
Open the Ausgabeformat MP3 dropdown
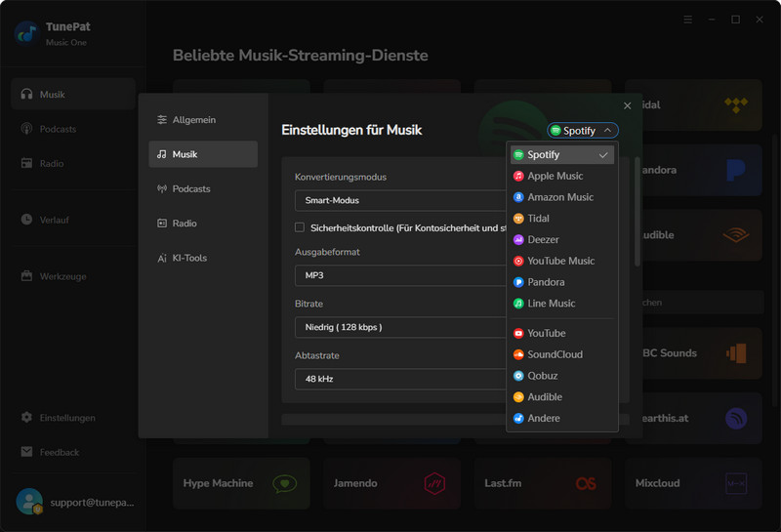pyautogui.click(x=400, y=275)
